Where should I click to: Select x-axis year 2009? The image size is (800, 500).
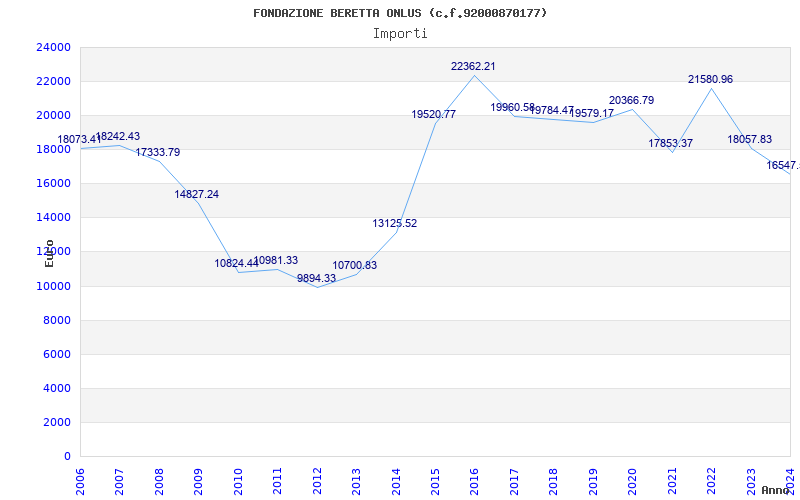[198, 482]
